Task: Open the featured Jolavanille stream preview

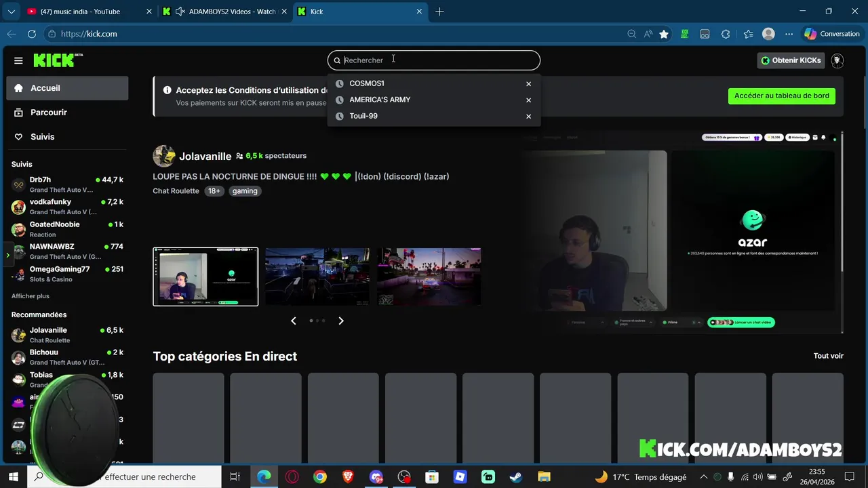Action: [683, 232]
